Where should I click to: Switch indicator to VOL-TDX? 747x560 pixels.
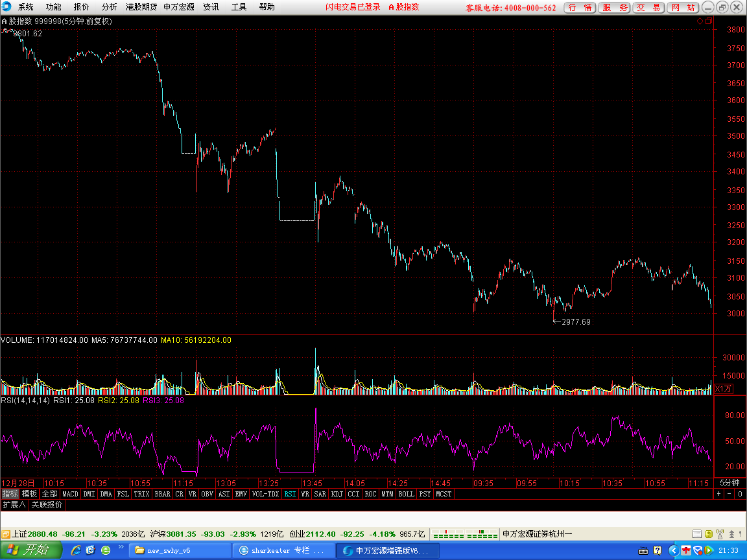pos(265,494)
